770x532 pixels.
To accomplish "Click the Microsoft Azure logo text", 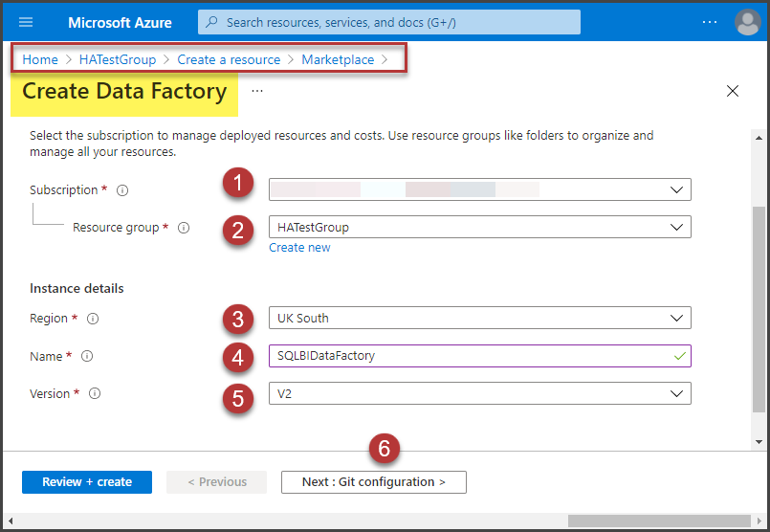I will coord(120,23).
